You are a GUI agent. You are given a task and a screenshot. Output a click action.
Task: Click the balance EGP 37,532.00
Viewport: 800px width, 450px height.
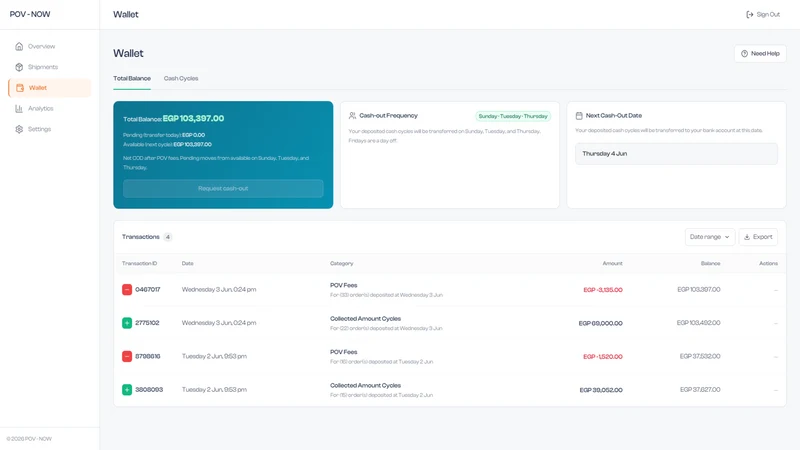(700, 356)
